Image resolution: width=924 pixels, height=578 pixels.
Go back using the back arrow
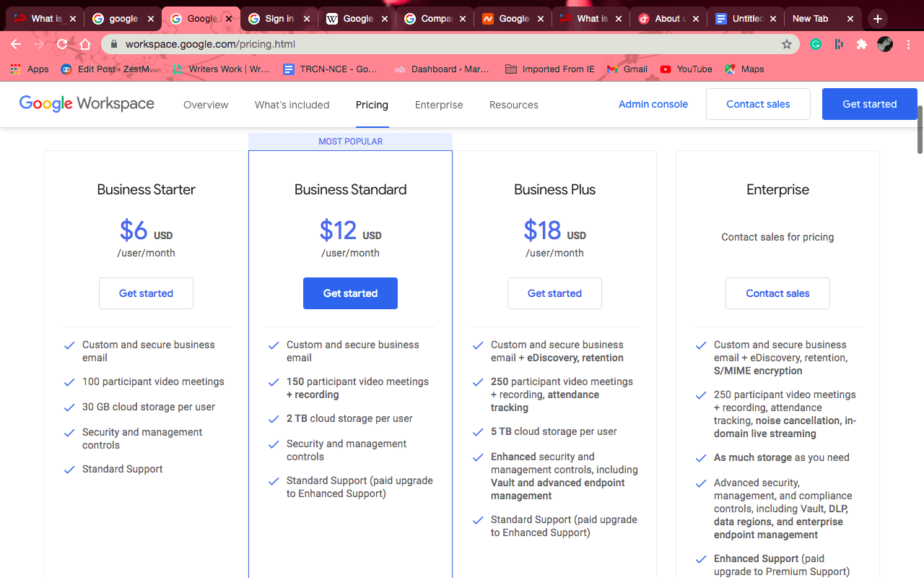pos(16,44)
